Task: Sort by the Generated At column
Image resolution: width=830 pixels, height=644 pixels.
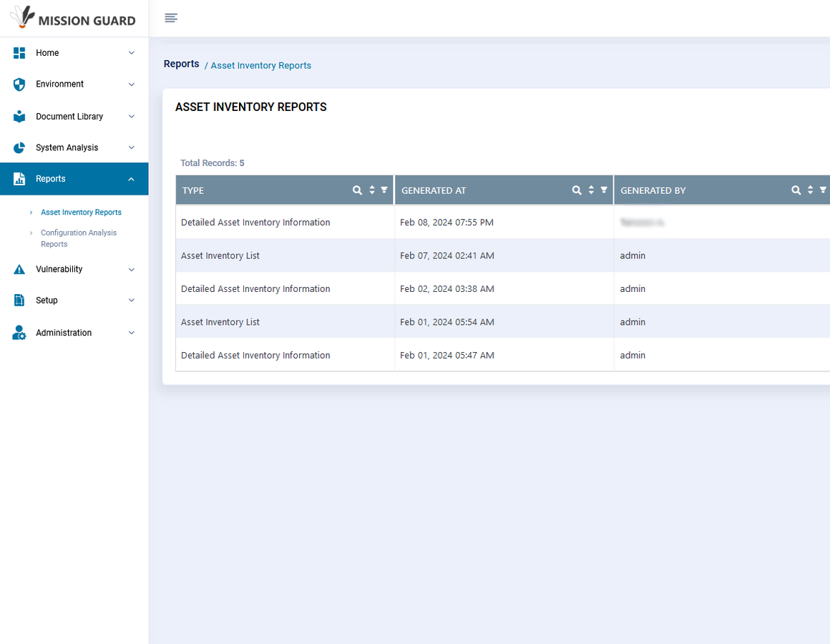Action: (x=591, y=190)
